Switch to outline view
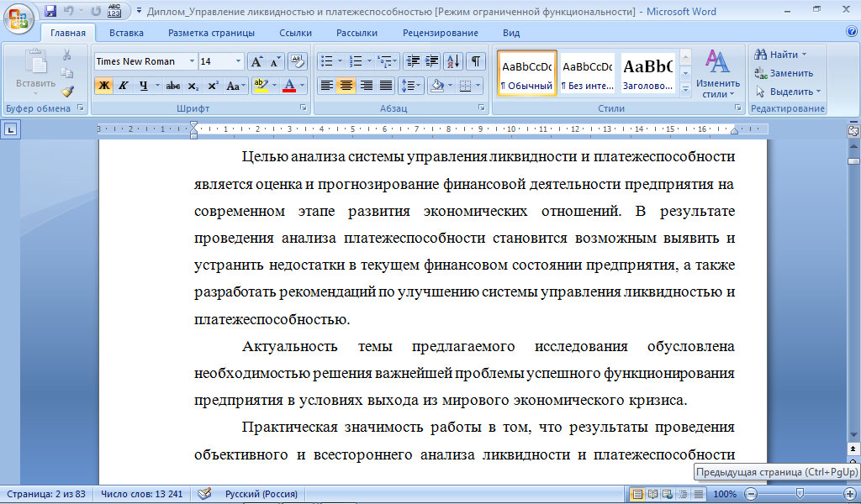Screen dimensions: 861x504 (683, 494)
